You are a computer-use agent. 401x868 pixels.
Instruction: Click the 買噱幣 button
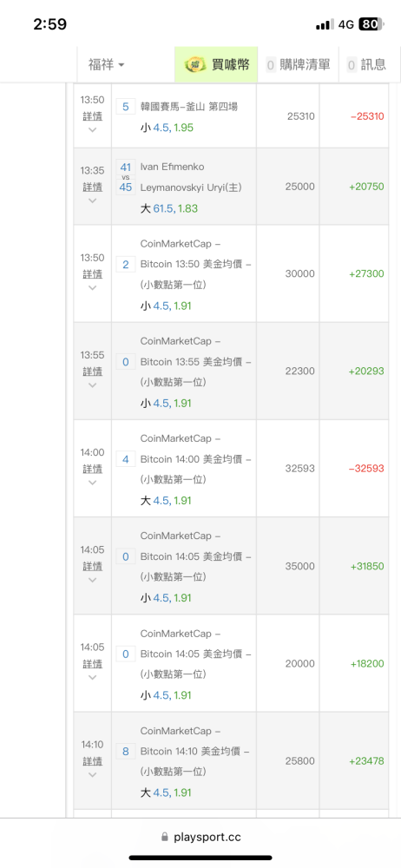click(x=216, y=65)
